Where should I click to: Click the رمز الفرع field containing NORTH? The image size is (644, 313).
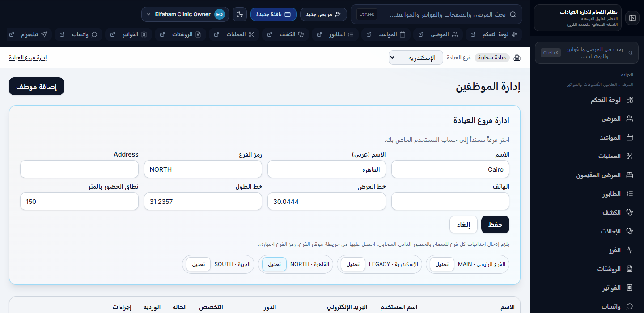(203, 169)
